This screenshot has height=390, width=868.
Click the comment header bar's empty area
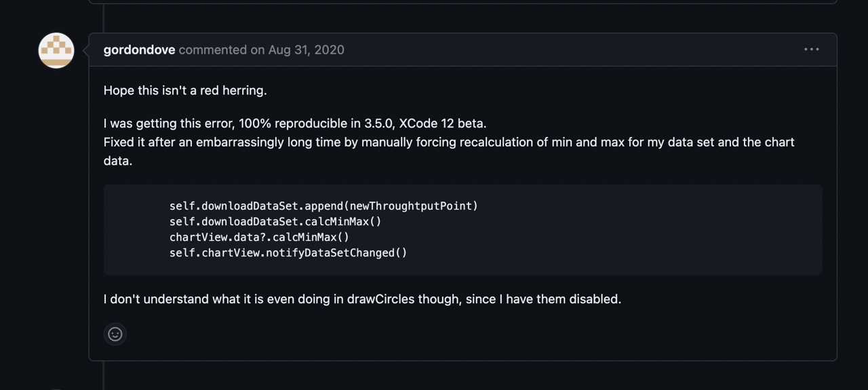570,50
